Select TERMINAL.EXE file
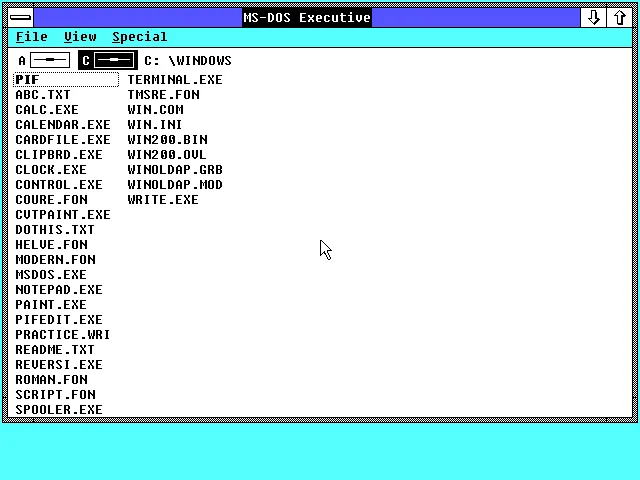 175,80
